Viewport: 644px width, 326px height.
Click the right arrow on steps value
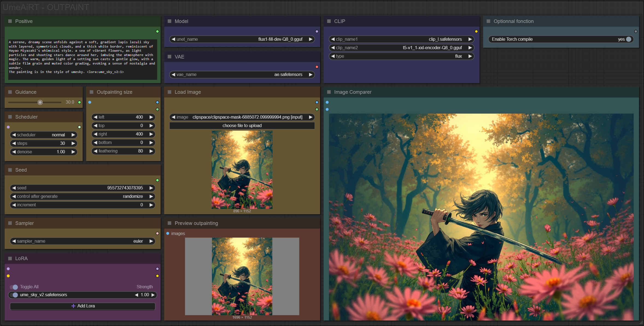73,143
